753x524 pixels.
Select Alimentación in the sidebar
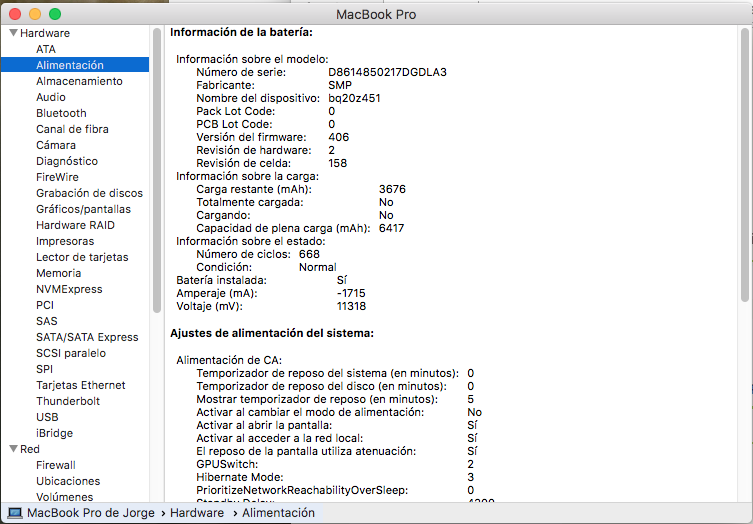click(69, 65)
